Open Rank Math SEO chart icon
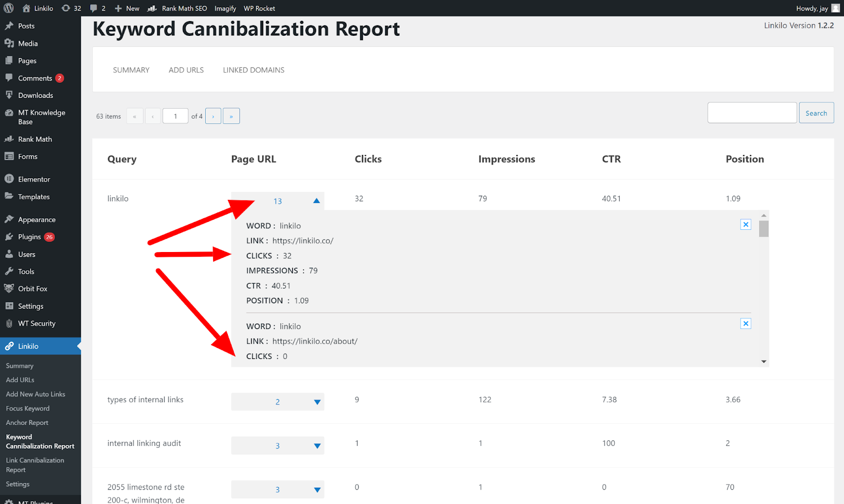The width and height of the screenshot is (844, 504). (152, 8)
